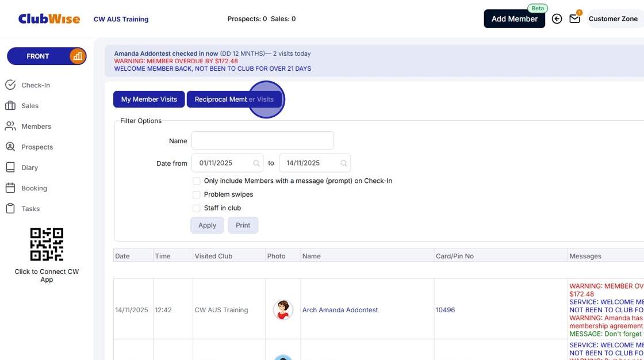Apply the filter options
Image resolution: width=644 pixels, height=360 pixels.
click(x=207, y=225)
